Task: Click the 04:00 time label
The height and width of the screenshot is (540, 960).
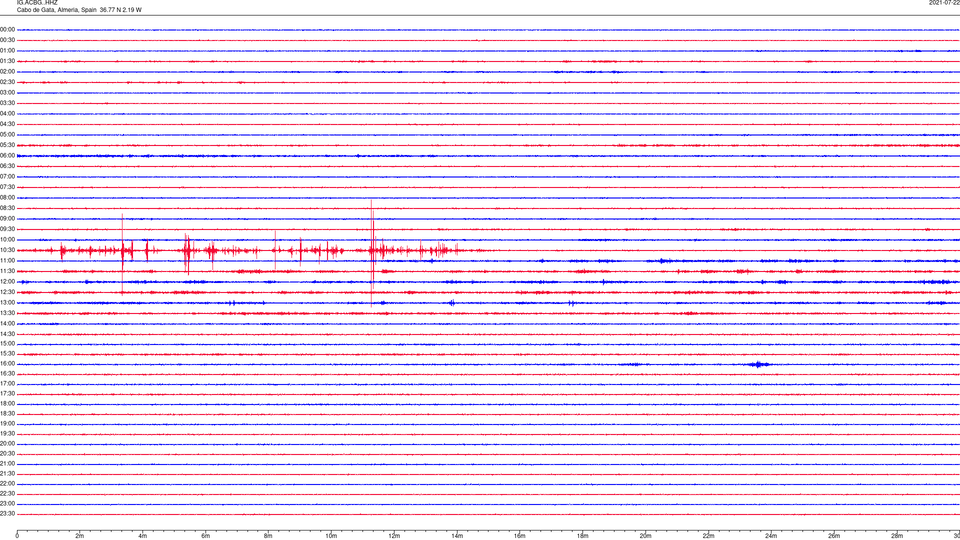Action: pyautogui.click(x=7, y=114)
